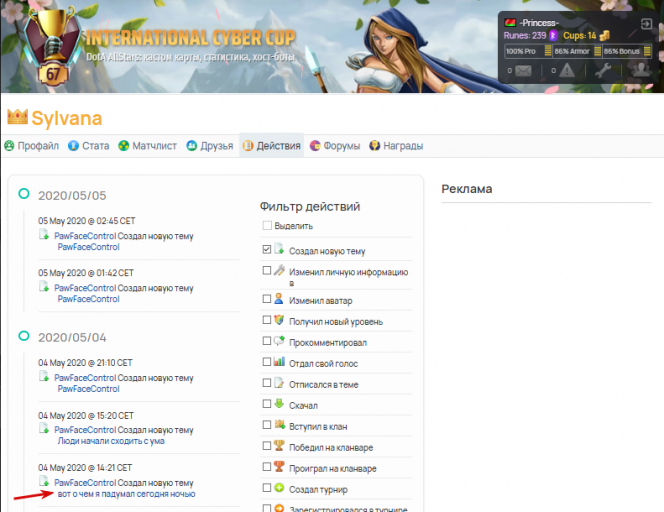Check the Отписался в теме filter
Screen dimensions: 664x512
[x=267, y=383]
